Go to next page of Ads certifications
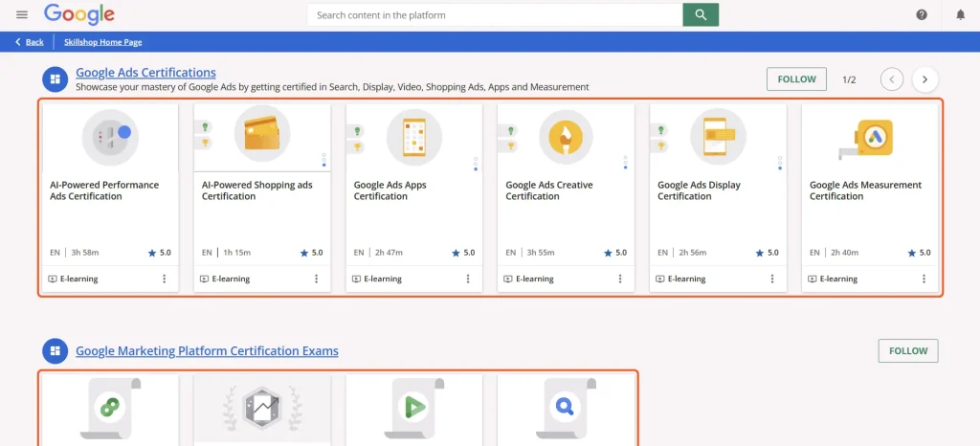This screenshot has width=980, height=446. [925, 79]
